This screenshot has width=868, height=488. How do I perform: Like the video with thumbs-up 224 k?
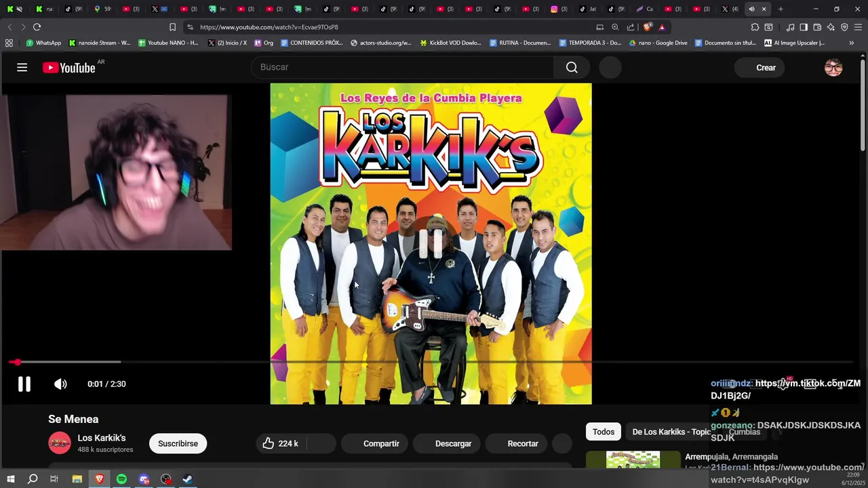click(281, 443)
